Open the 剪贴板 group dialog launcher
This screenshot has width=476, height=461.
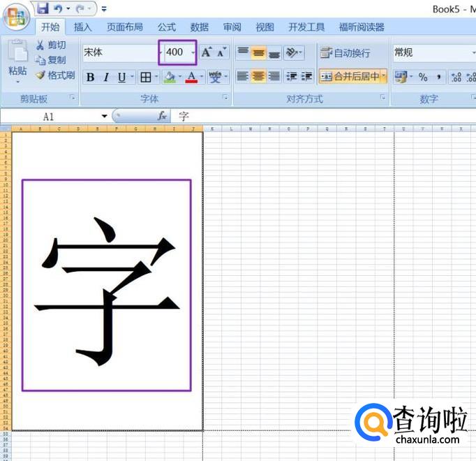pyautogui.click(x=73, y=97)
